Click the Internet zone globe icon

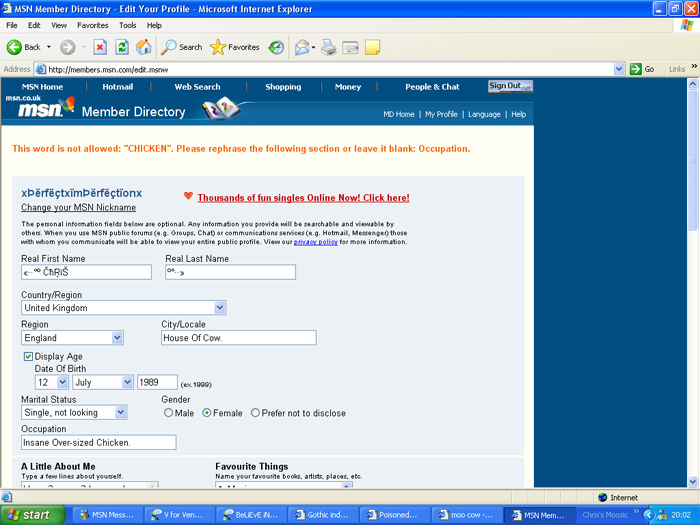(602, 497)
